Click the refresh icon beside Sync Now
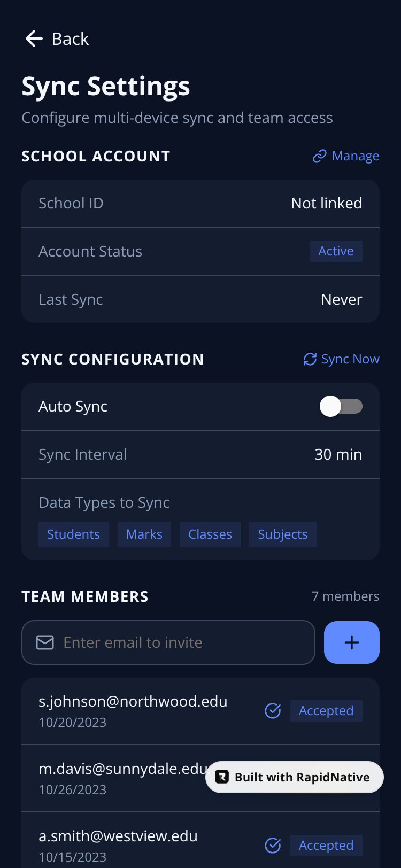 [310, 359]
